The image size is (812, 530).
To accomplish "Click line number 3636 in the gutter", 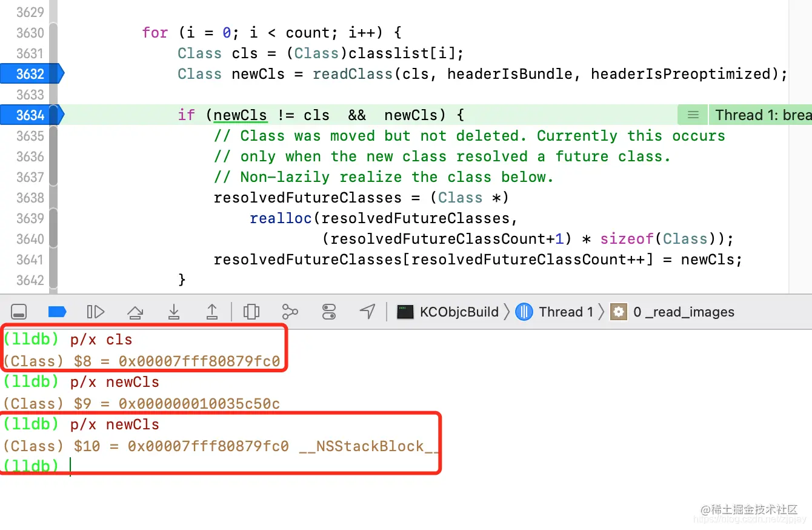I will (x=30, y=156).
